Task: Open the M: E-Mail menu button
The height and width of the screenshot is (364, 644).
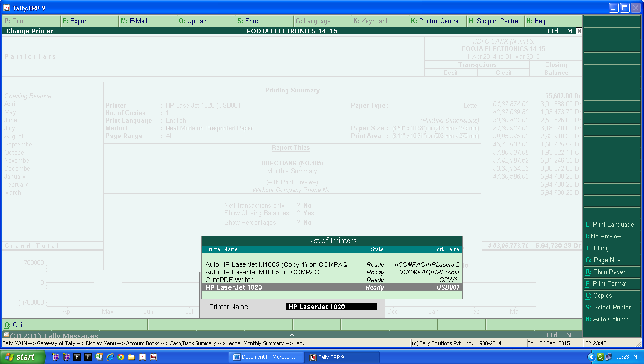Action: 148,21
